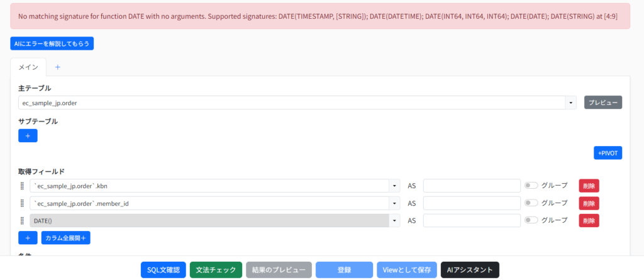Click AS alias input for member_id field
The height and width of the screenshot is (280, 644).
472,203
